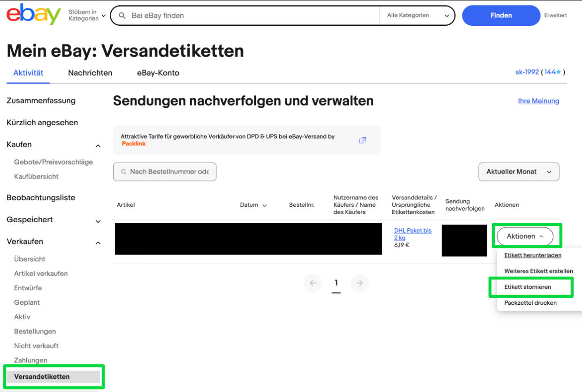Click the next page arrow
This screenshot has width=582, height=392.
click(360, 283)
